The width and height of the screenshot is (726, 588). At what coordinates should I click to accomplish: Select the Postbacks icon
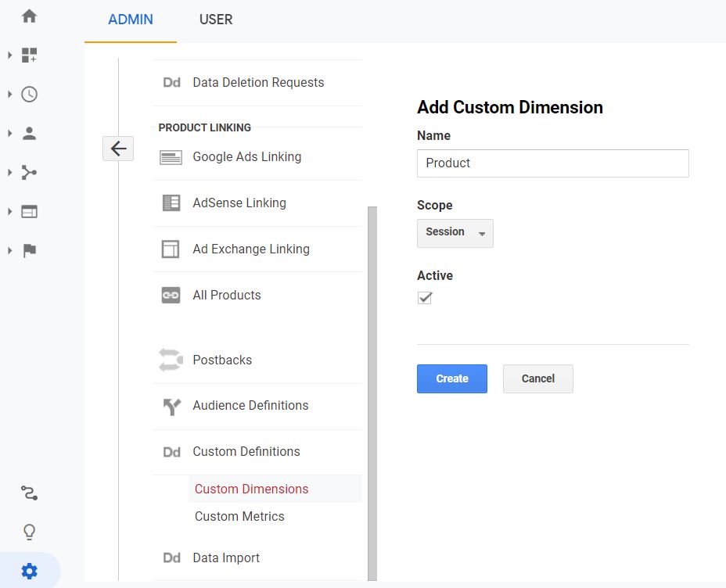[x=171, y=360]
